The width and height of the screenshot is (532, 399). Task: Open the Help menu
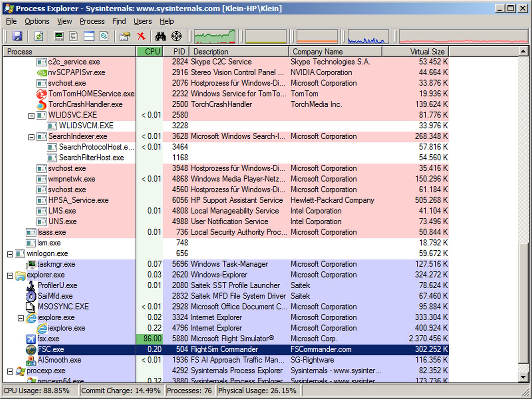click(x=167, y=21)
